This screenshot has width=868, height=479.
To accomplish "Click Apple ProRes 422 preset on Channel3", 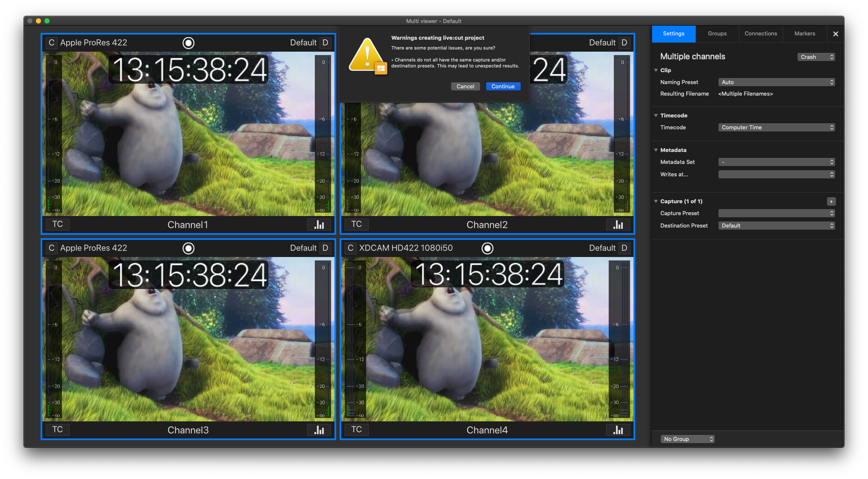I will point(94,248).
